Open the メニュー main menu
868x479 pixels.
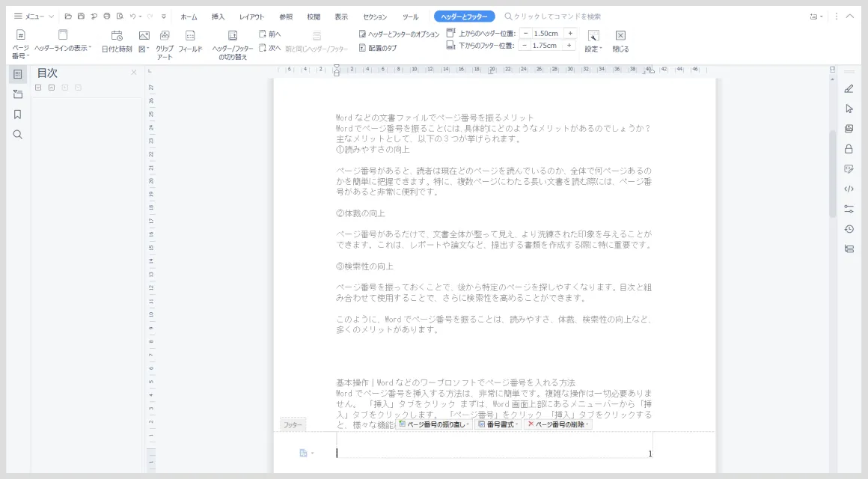[x=33, y=16]
